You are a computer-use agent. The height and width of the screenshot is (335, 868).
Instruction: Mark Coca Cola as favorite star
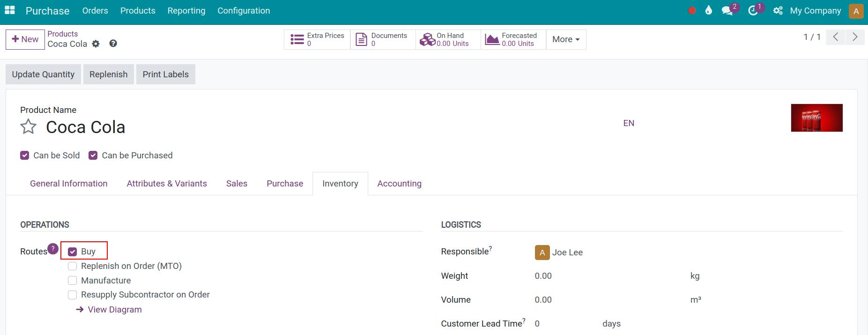(x=29, y=127)
